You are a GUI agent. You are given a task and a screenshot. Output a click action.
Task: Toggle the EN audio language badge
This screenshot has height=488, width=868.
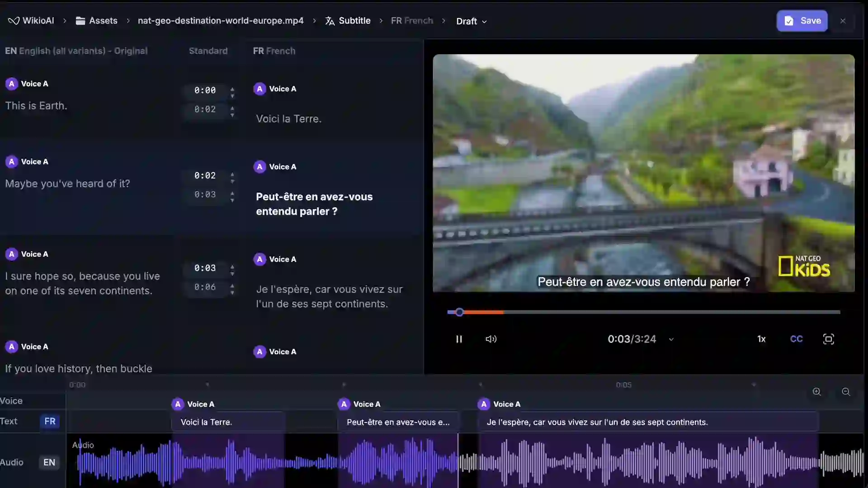tap(49, 462)
